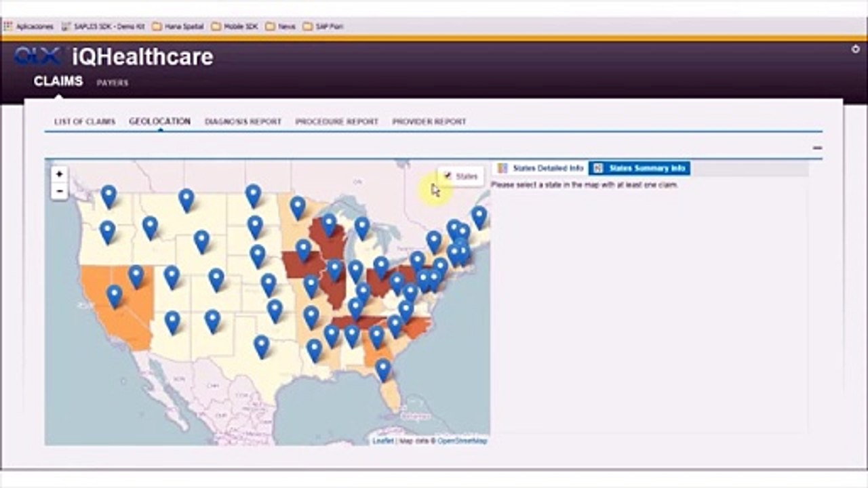The width and height of the screenshot is (868, 488).
Task: Click the map marker on South Dakota
Action: click(x=255, y=226)
